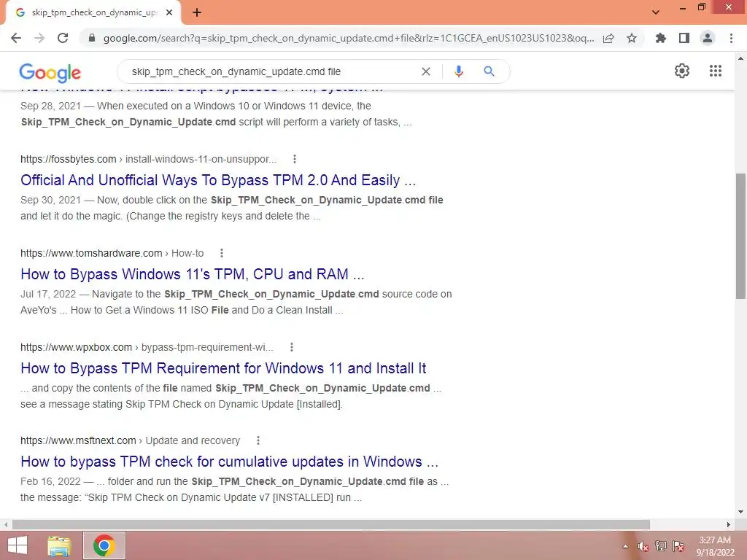Image resolution: width=747 pixels, height=560 pixels.
Task: Click the Chrome taskbar icon
Action: 104,545
